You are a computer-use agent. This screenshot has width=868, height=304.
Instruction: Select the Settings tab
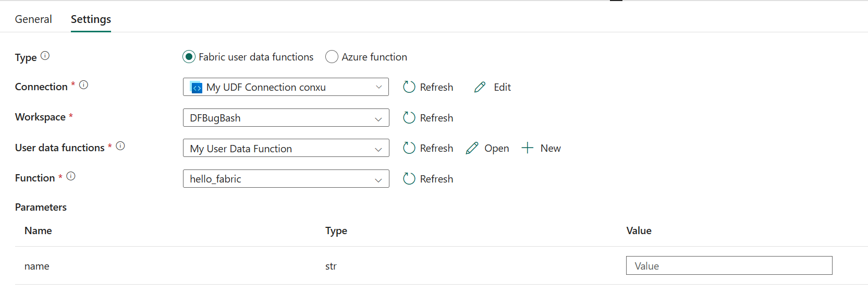pos(91,19)
